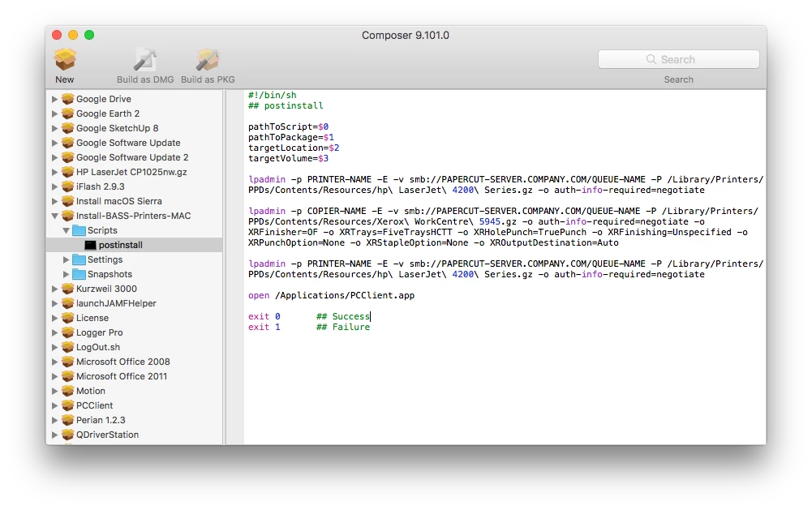Expand the Google Software Update disclosure triangle

(54, 143)
